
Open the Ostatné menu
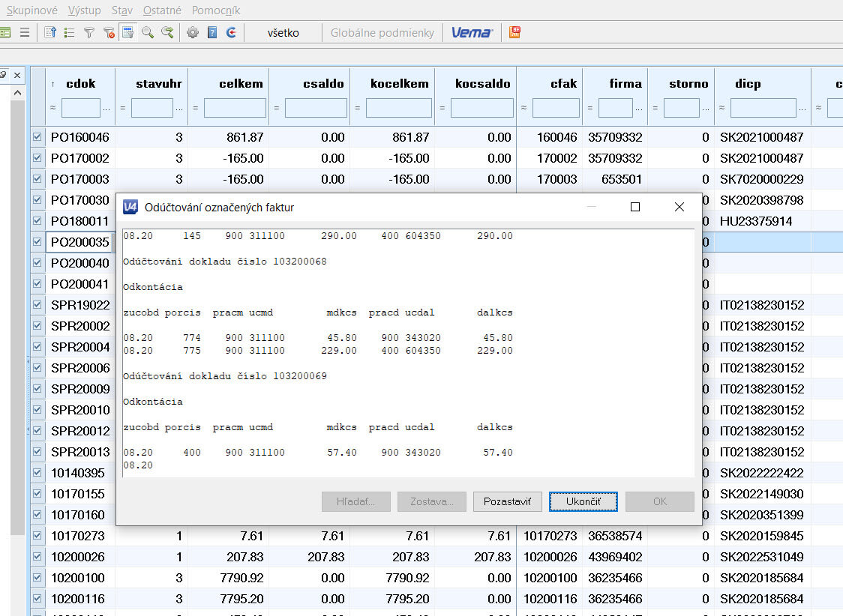pyautogui.click(x=162, y=10)
